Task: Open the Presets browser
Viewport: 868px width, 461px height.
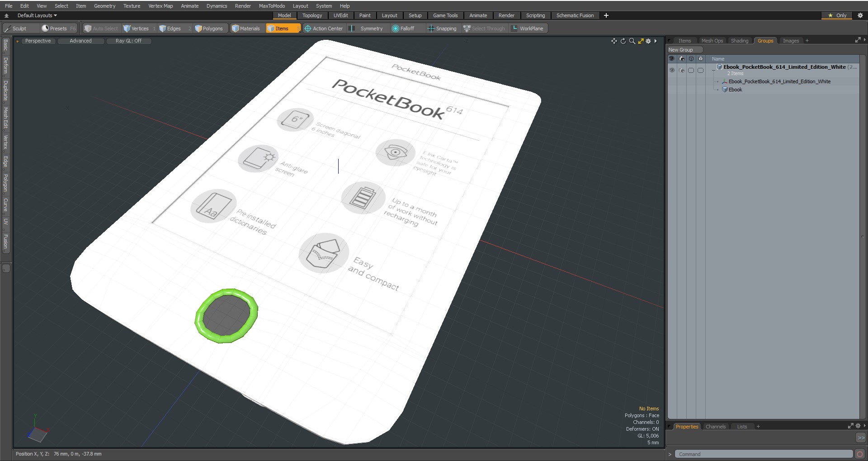Action: tap(59, 29)
